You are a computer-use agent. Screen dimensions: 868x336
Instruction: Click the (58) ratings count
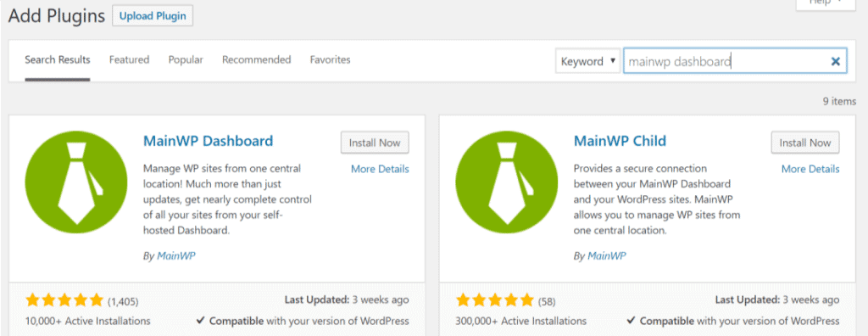pyautogui.click(x=547, y=301)
